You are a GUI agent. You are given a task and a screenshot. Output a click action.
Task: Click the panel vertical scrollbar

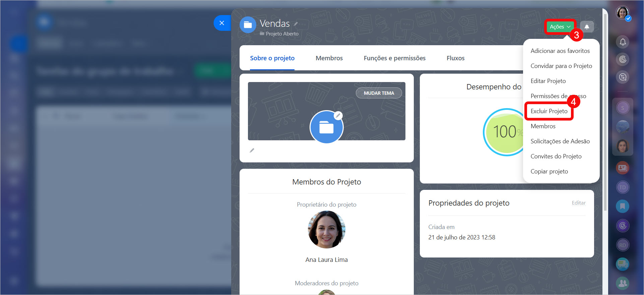605,113
